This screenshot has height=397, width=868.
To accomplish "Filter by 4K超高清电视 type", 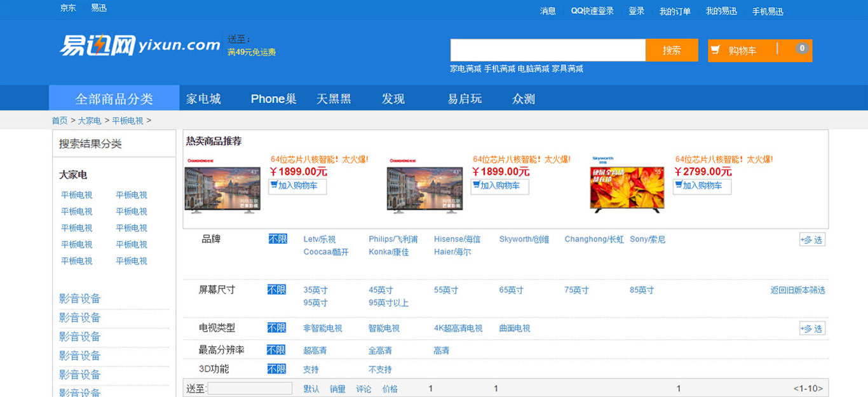I will click(x=458, y=328).
